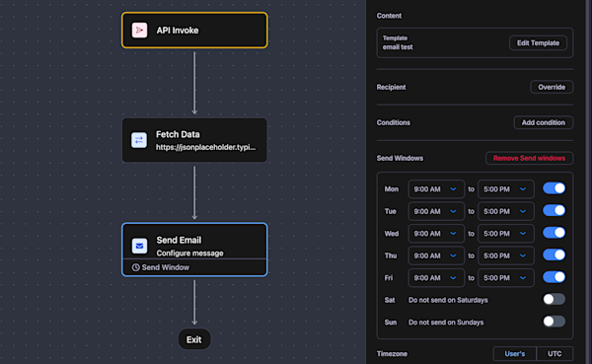
Task: Enable sending on Saturdays toggle
Action: (x=554, y=300)
